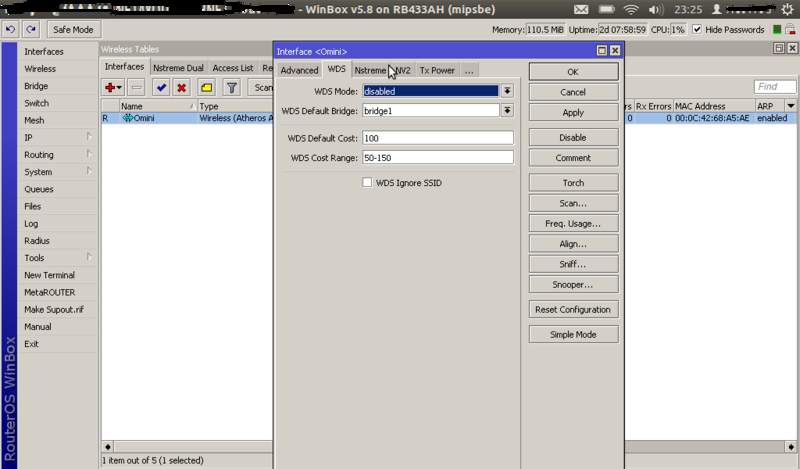This screenshot has height=469, width=800.
Task: Click the volume speaker icon
Action: [656, 9]
